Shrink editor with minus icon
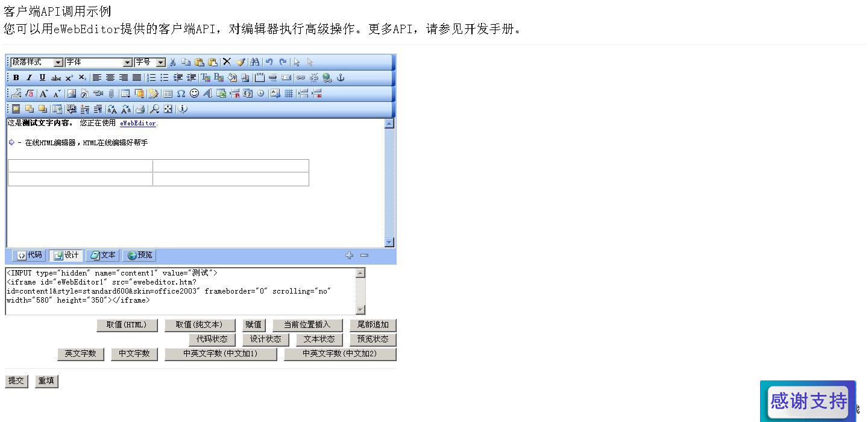The width and height of the screenshot is (868, 422). tap(364, 256)
